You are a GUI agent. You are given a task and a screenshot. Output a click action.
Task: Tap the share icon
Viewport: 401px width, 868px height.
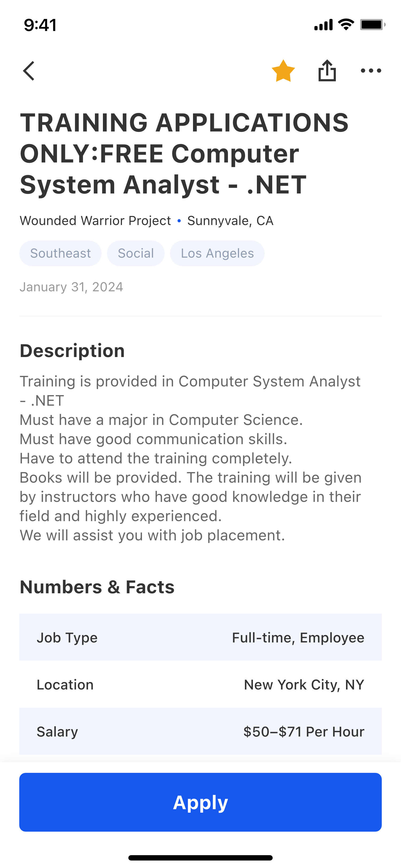pos(327,71)
